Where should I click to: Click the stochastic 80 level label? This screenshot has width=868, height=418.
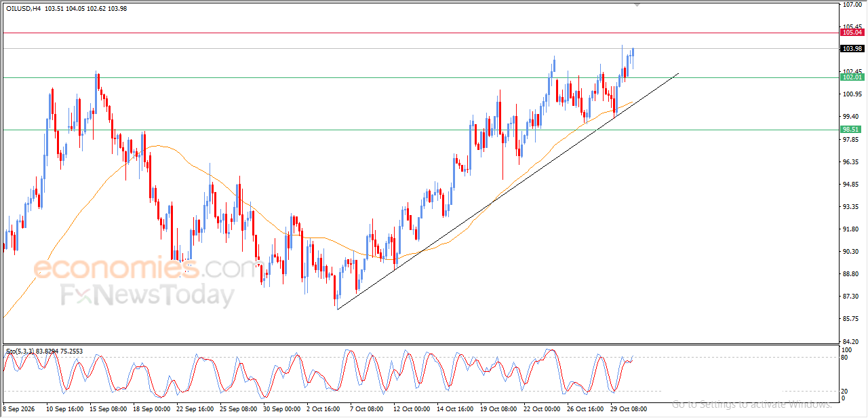tap(844, 357)
